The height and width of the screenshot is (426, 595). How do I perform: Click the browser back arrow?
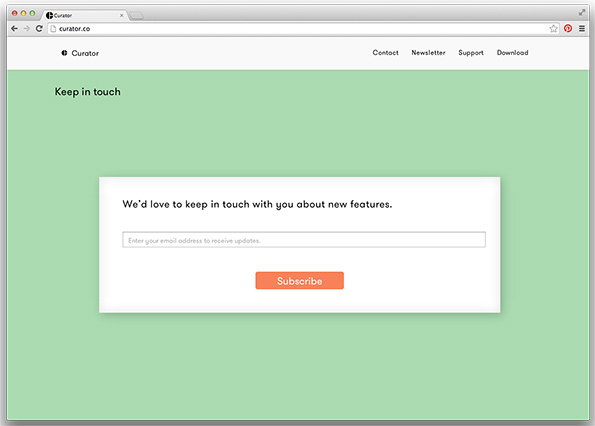click(x=14, y=28)
